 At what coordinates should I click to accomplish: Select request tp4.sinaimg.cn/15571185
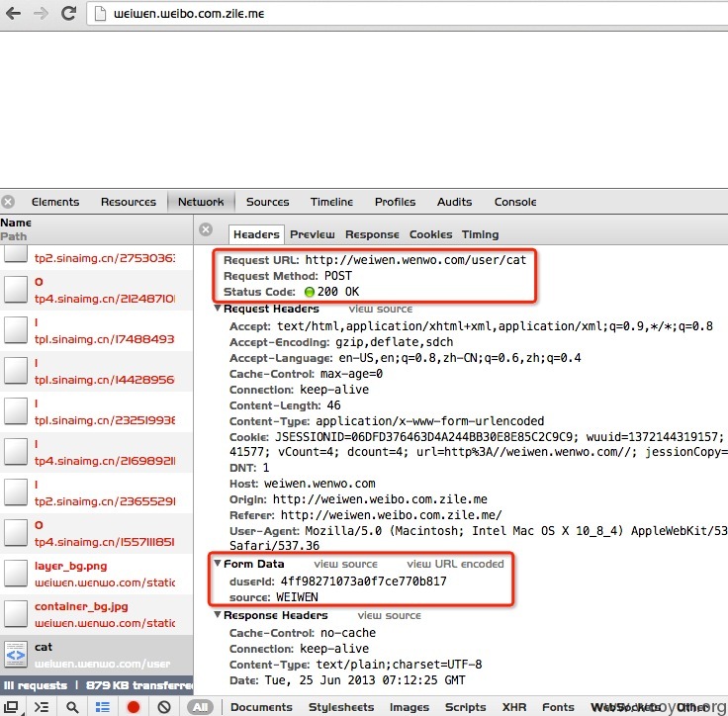[97, 533]
